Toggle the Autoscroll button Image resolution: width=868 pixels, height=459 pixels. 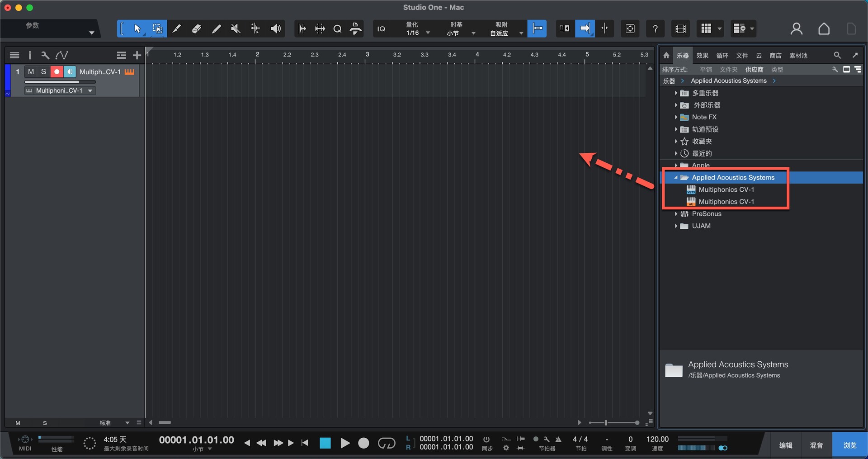click(585, 29)
